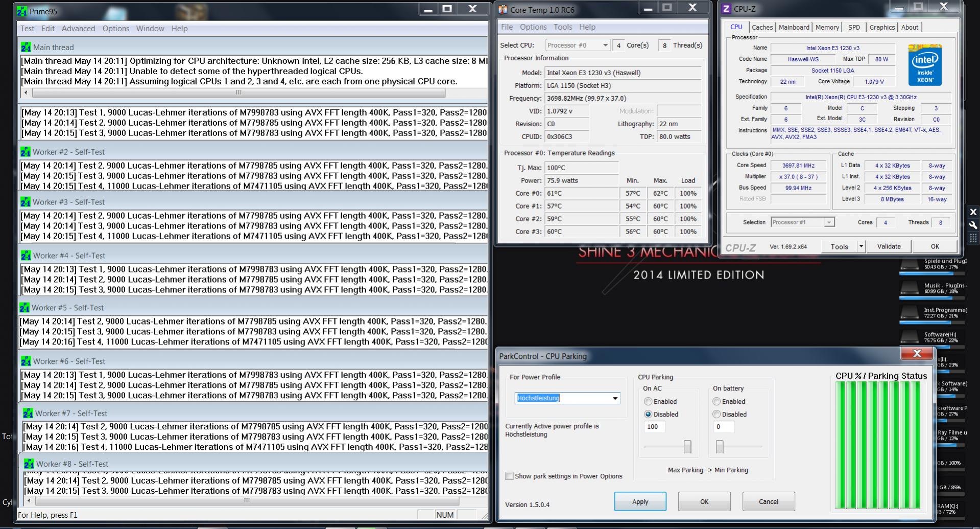This screenshot has height=529, width=980.
Task: Open the Inst.Programme drive icon
Action: [x=910, y=313]
